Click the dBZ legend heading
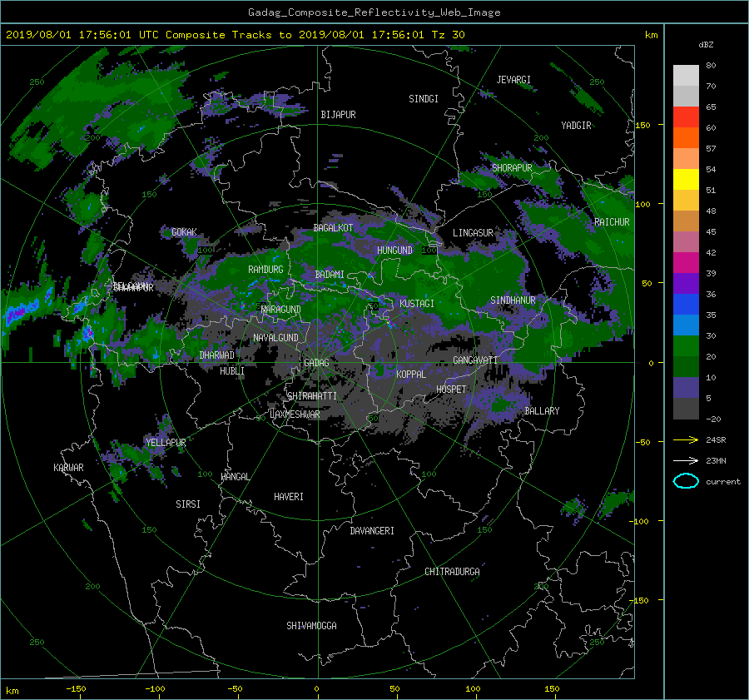The height and width of the screenshot is (700, 749). coord(706,45)
